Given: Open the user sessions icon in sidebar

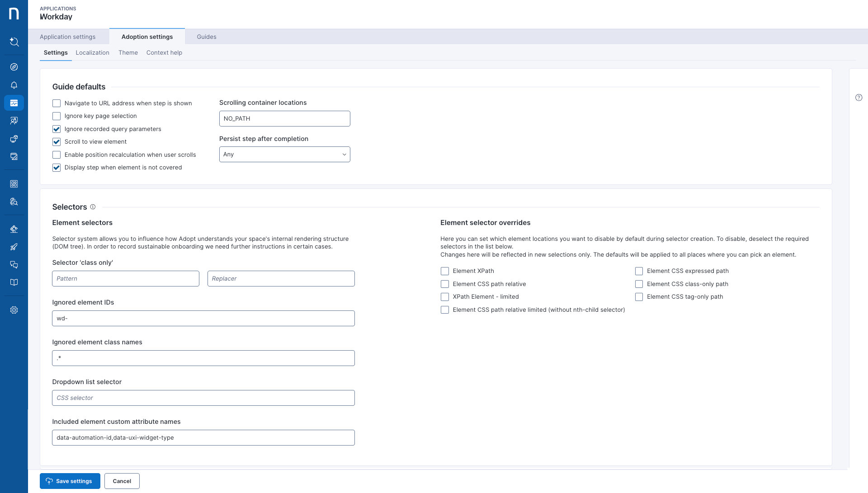Looking at the screenshot, I should (x=14, y=121).
